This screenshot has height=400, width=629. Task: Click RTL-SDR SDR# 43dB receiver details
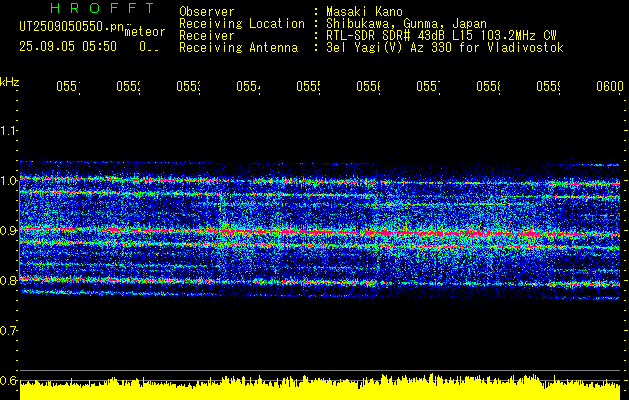pyautogui.click(x=441, y=36)
